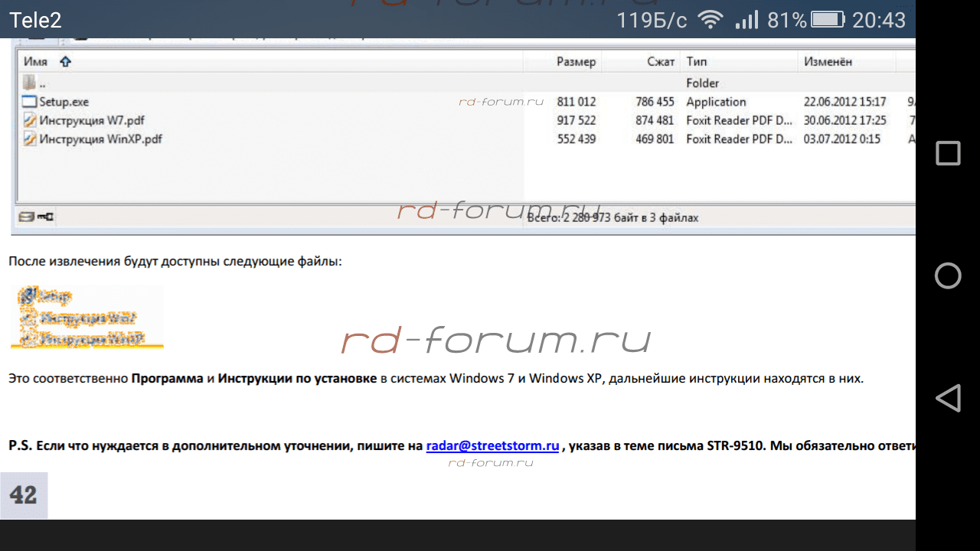Sort files by Размер column
The height and width of the screenshot is (551, 980).
click(576, 62)
